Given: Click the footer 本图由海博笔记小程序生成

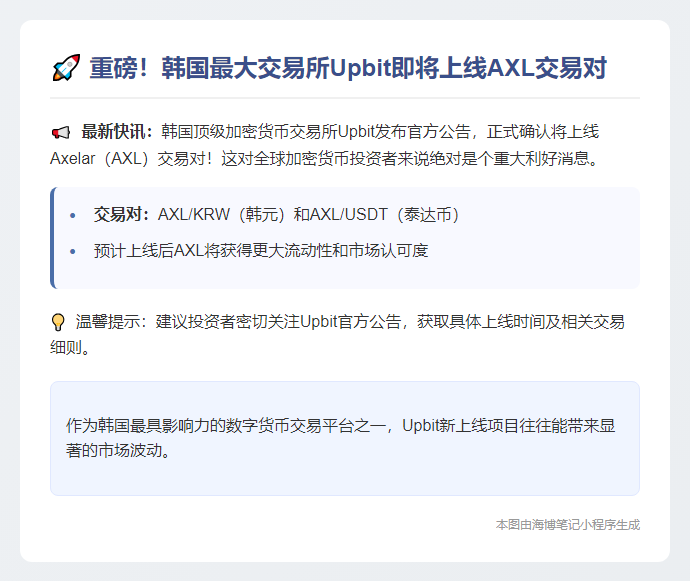Looking at the screenshot, I should [x=568, y=525].
